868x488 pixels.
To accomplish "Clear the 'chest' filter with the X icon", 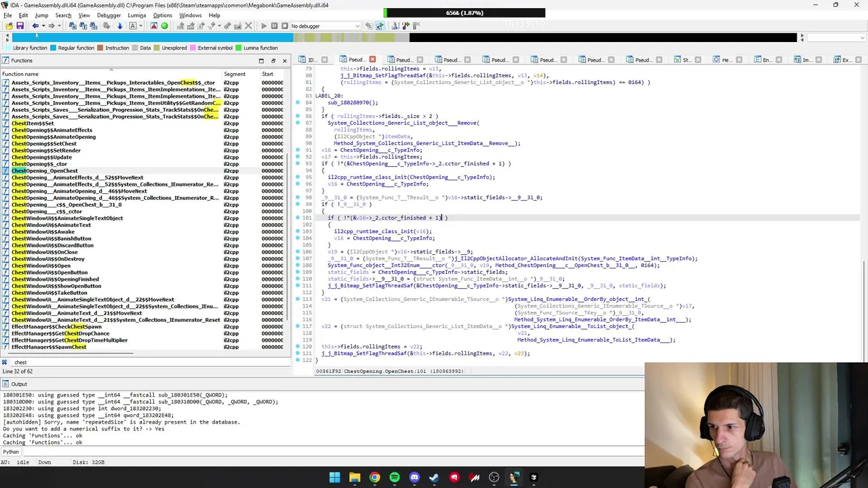I will (x=4, y=362).
